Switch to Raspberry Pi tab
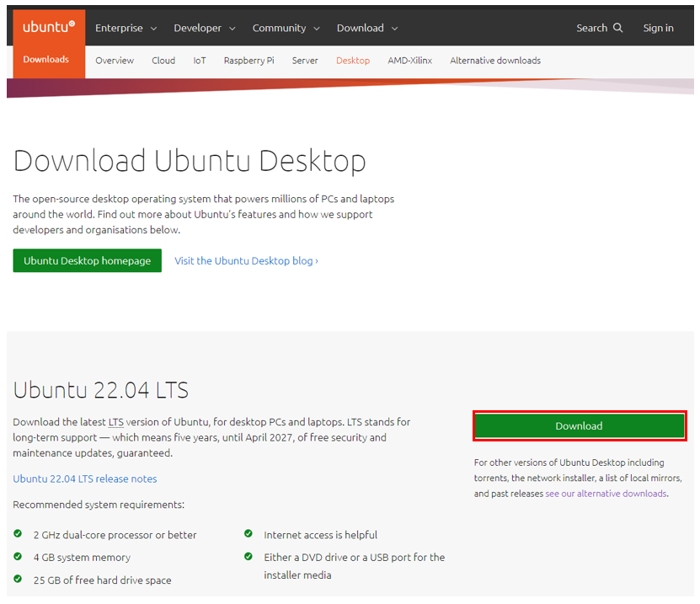This screenshot has height=604, width=700. (x=249, y=61)
